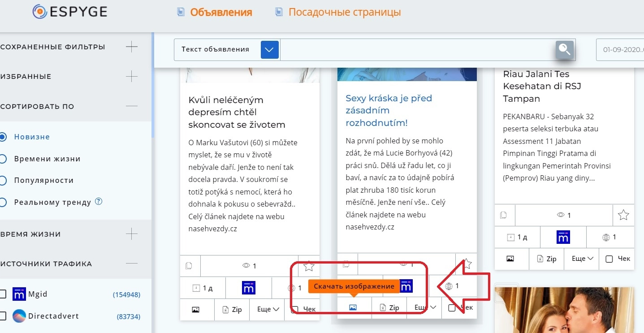Open the date range field starting 01-09-2020
Screen dimensions: 644x333
pyautogui.click(x=620, y=50)
